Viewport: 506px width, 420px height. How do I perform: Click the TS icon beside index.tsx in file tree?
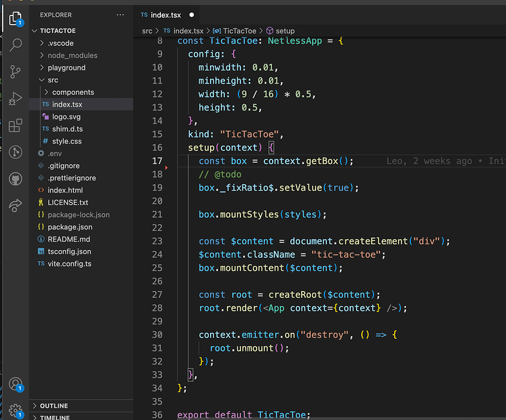45,104
